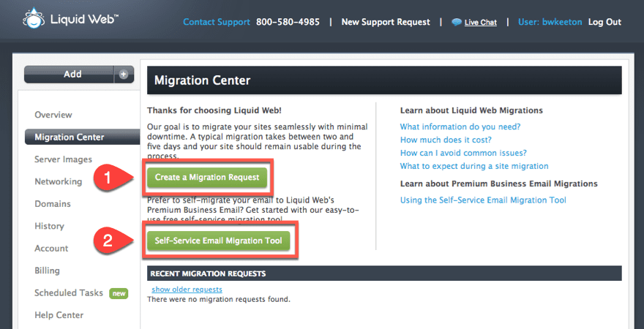Click the Live Chat speech bubble icon
This screenshot has height=329, width=644.
[x=457, y=22]
